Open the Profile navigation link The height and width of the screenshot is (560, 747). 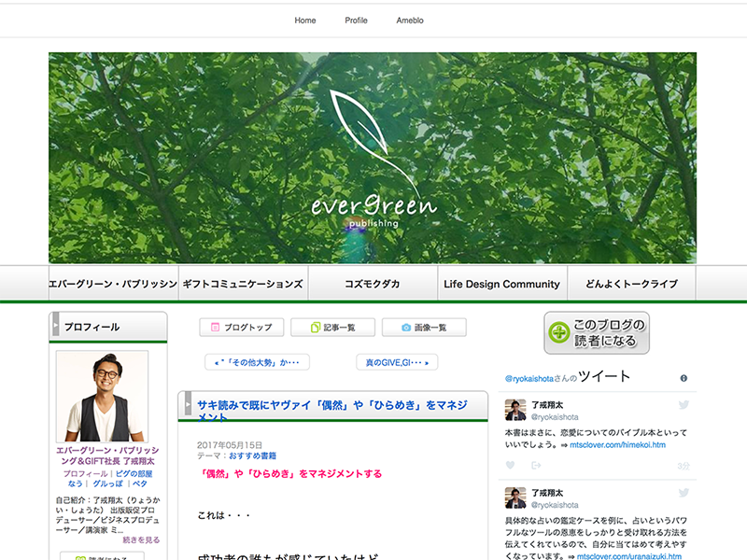pyautogui.click(x=356, y=21)
